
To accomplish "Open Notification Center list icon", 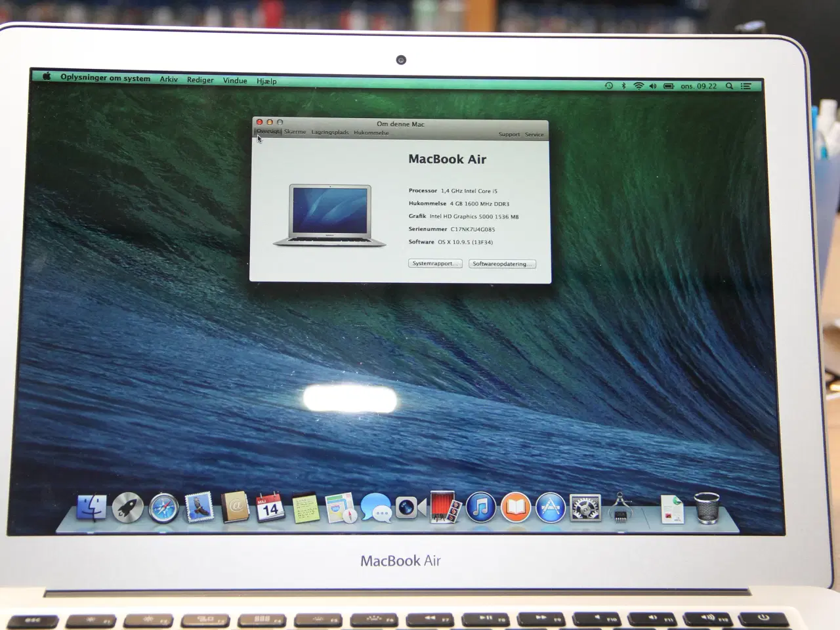I will pyautogui.click(x=746, y=86).
